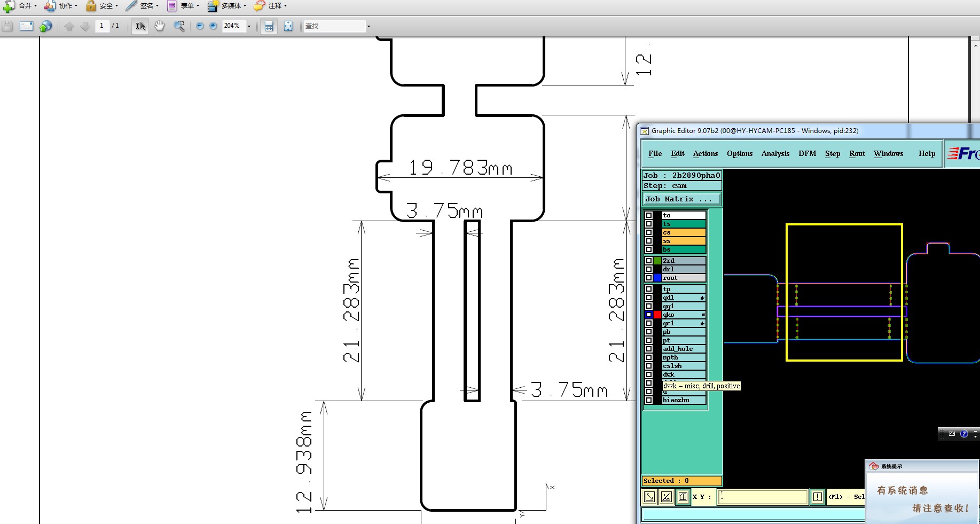Click the X Y coordinate input field

pos(762,497)
